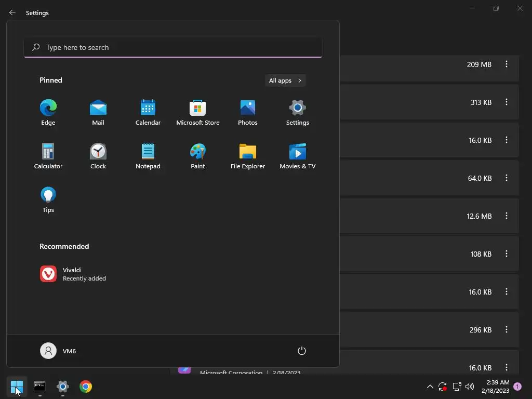This screenshot has height=399, width=532.
Task: Go back in the Settings window
Action: (12, 12)
